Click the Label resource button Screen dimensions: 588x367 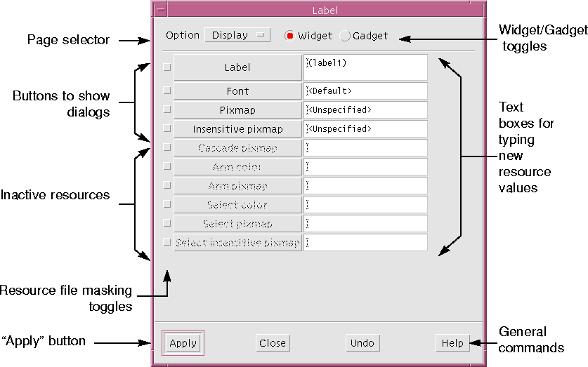tap(237, 68)
